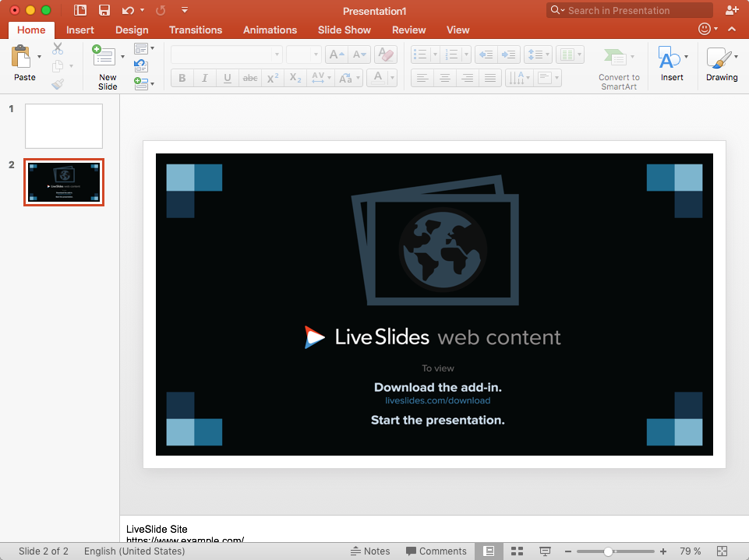Start slide show from status bar
The width and height of the screenshot is (749, 560).
pos(545,551)
